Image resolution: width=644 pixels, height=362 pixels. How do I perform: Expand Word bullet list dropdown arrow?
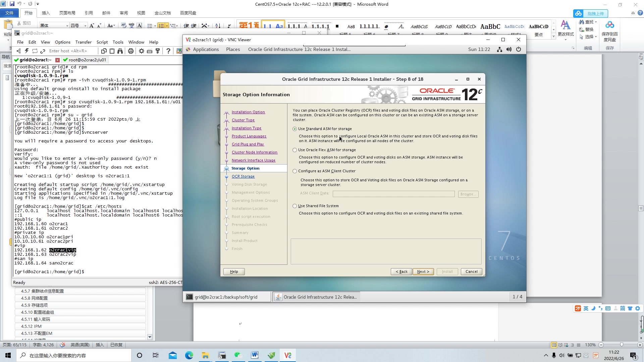coord(155,26)
